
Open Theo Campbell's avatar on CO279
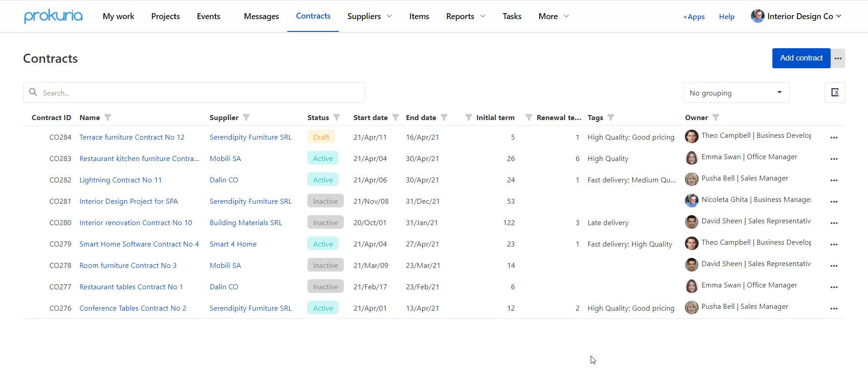(691, 243)
